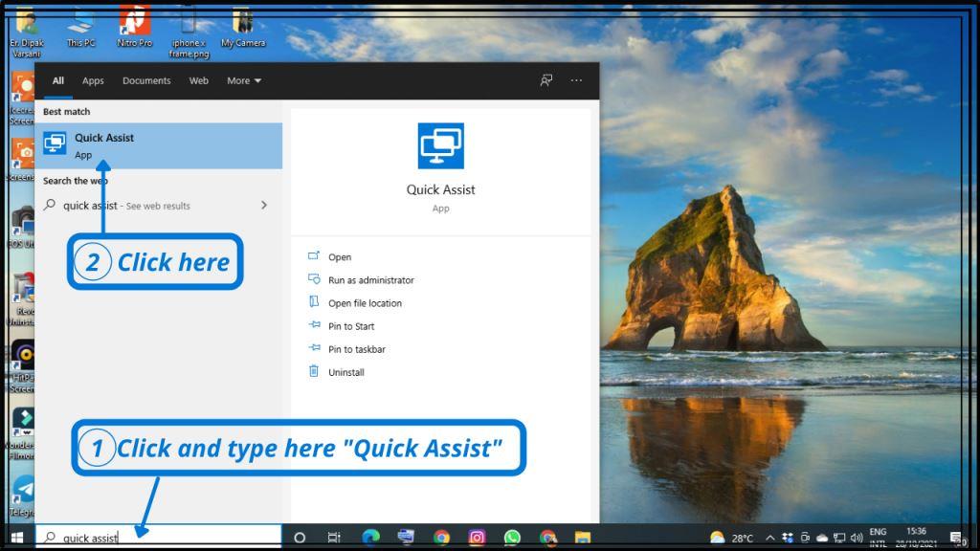The height and width of the screenshot is (551, 980).
Task: Launch Microsoft Edge from the taskbar
Action: tap(370, 538)
